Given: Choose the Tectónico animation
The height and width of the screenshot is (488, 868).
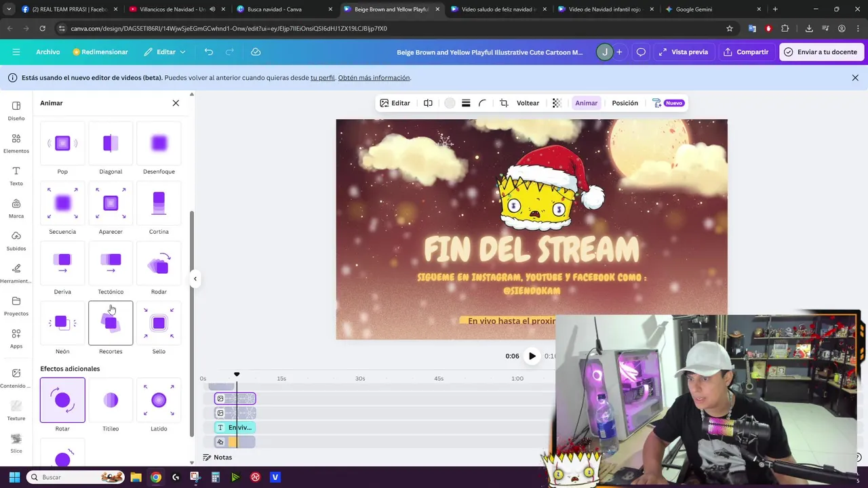Looking at the screenshot, I should (x=111, y=263).
